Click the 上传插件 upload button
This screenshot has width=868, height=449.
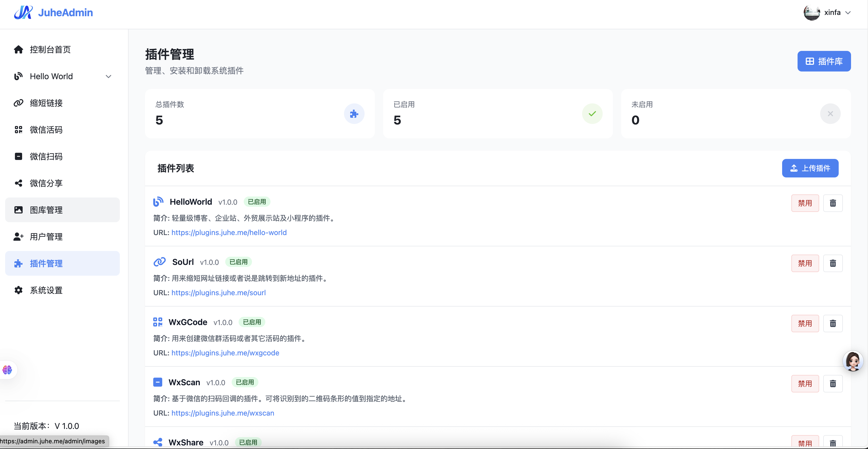[x=810, y=168]
